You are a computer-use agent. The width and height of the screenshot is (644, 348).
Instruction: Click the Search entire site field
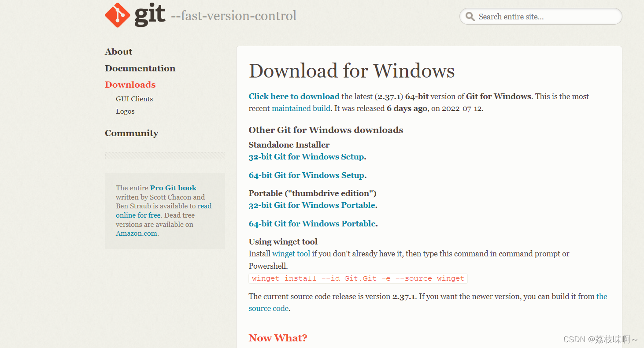(x=540, y=16)
